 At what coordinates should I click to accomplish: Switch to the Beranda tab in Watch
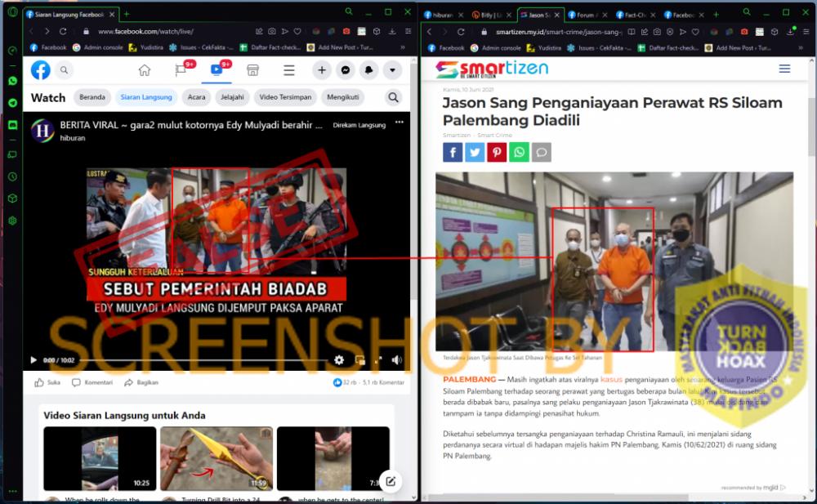[92, 97]
